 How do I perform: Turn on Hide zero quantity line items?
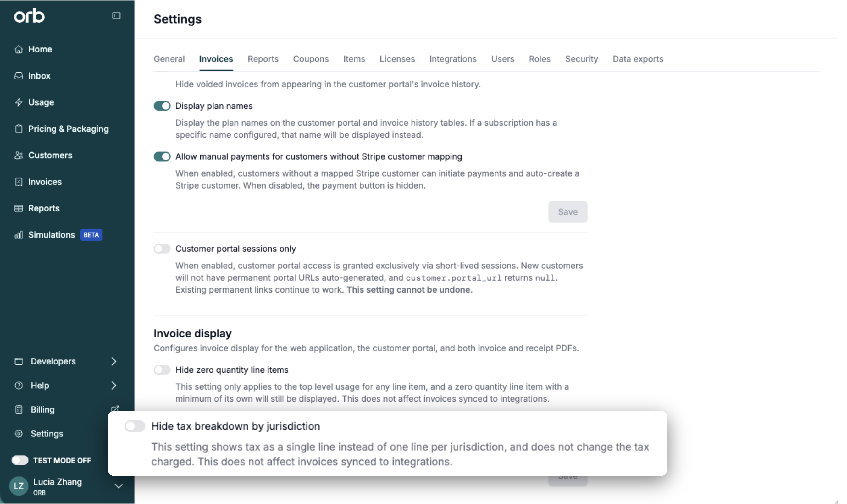pos(162,370)
